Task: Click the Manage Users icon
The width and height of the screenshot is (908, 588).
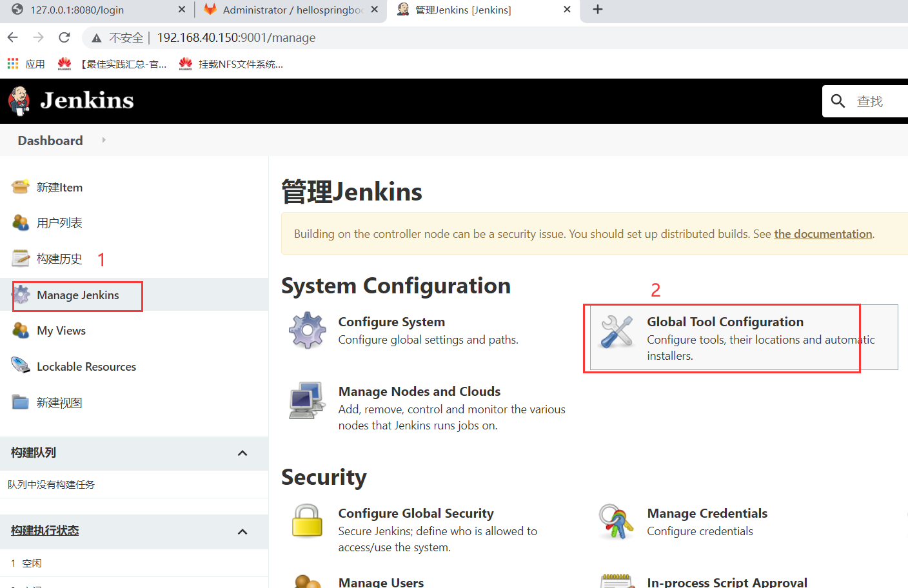Action: point(307,582)
